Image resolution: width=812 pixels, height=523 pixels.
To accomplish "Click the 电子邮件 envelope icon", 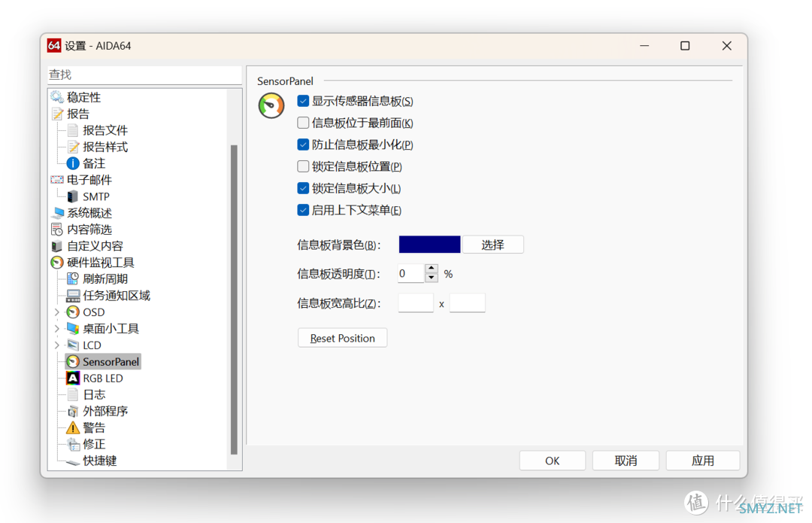I will 57,180.
